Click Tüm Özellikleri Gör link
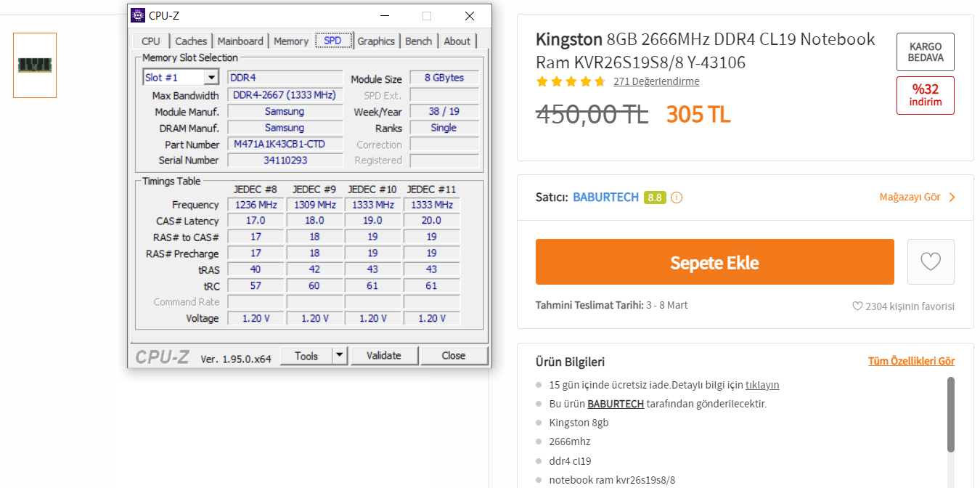This screenshot has height=488, width=980. [x=911, y=361]
